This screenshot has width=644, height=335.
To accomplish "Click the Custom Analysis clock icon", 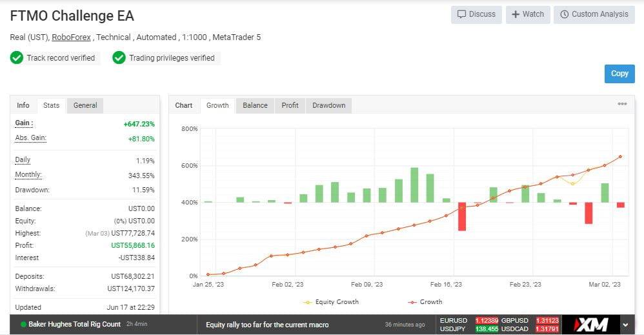I will tap(564, 14).
